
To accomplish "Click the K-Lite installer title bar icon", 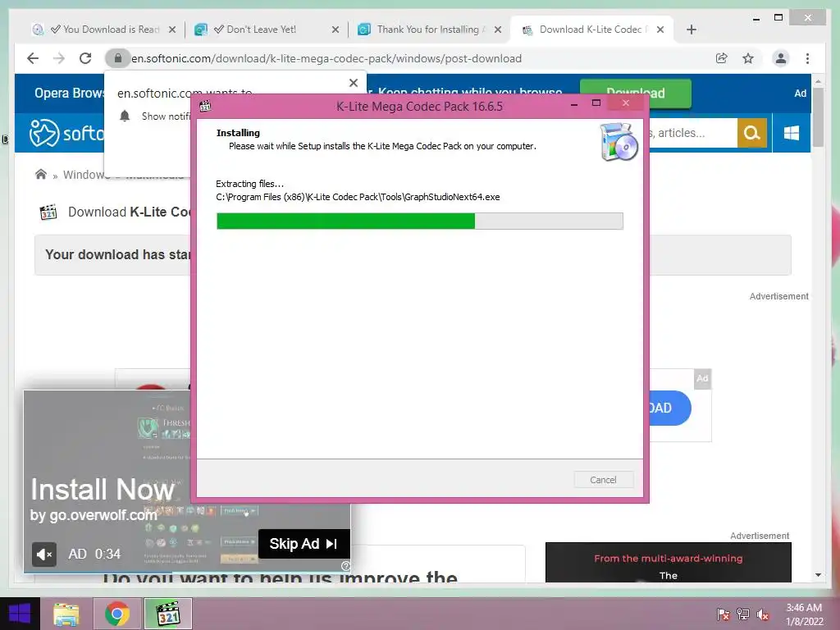I will coord(205,106).
